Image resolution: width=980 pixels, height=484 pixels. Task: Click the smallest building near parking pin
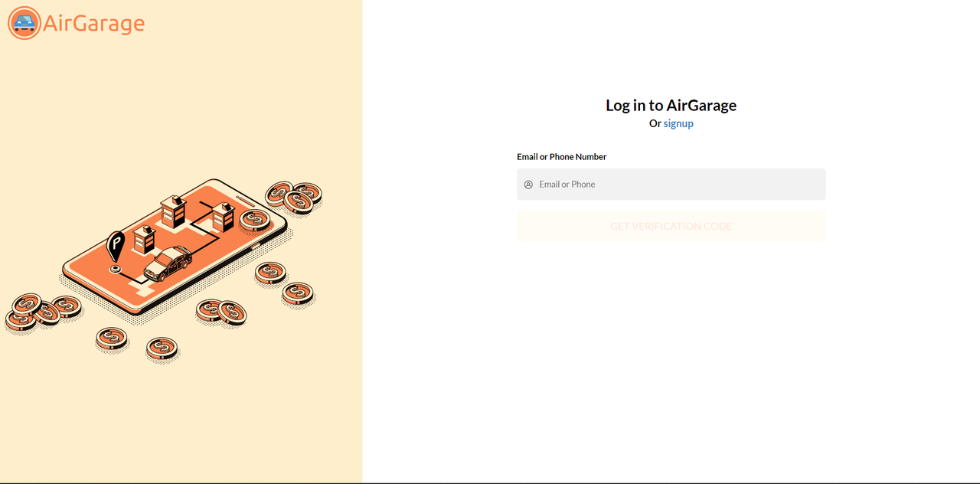click(145, 240)
